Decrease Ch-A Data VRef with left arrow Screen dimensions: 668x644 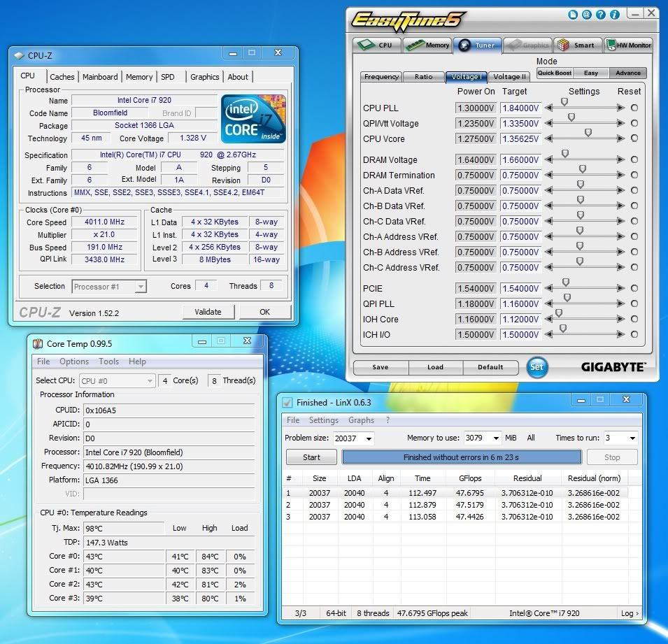click(548, 190)
